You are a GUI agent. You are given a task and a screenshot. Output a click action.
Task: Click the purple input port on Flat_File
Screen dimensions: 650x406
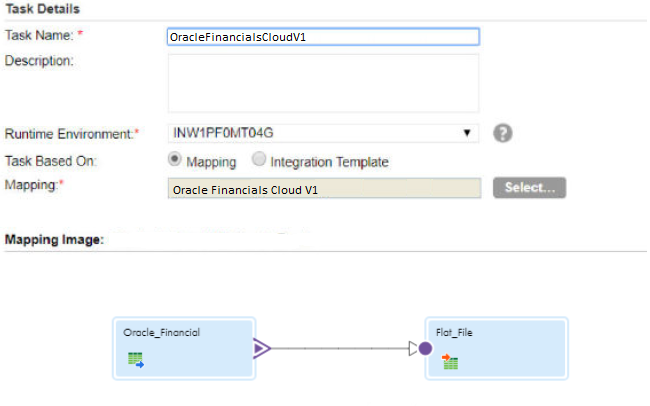click(425, 348)
